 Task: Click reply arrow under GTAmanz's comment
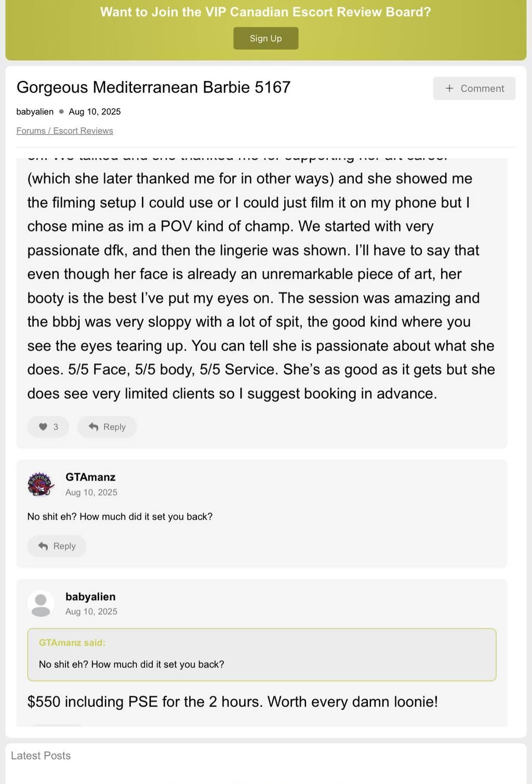[x=44, y=546]
